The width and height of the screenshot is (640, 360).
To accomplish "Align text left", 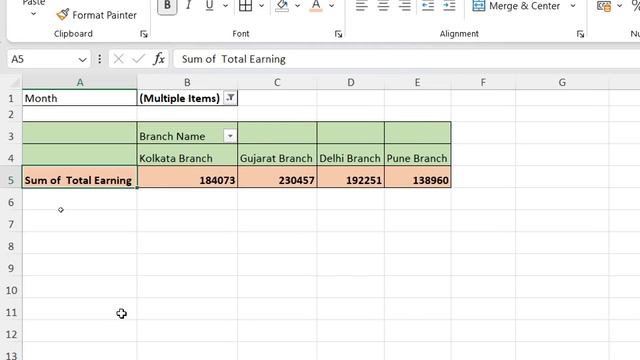I will point(362,6).
